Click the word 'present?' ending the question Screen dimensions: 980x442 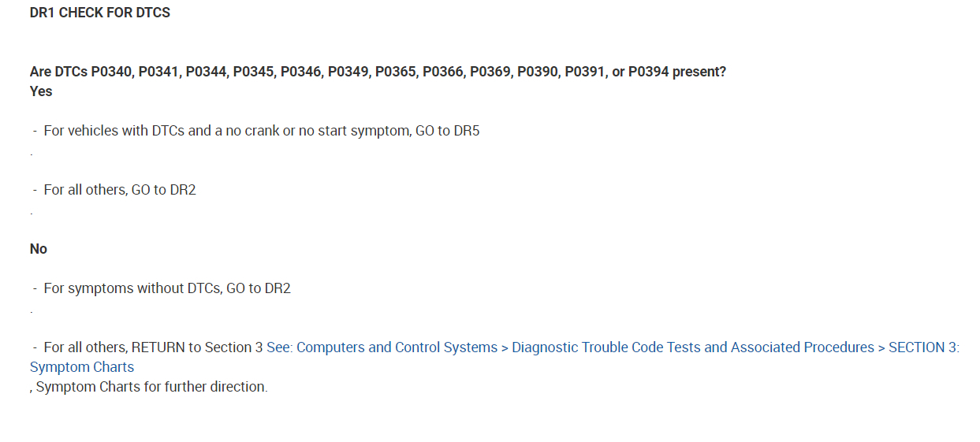(699, 72)
